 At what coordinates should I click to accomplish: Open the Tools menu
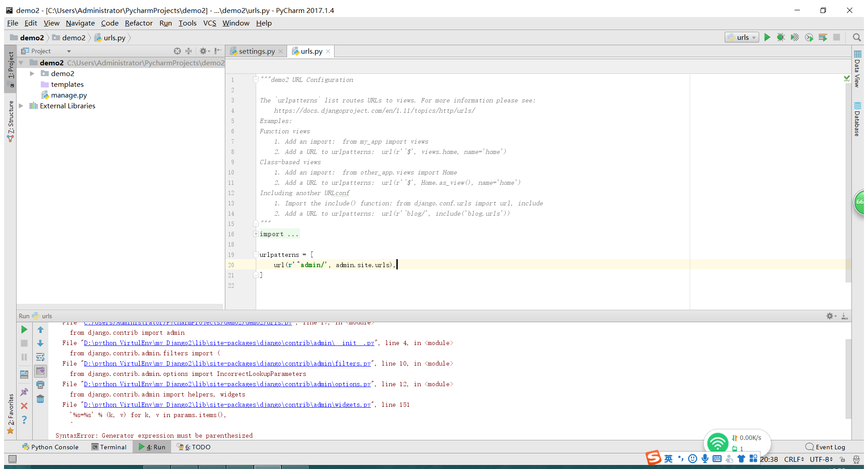[x=187, y=23]
